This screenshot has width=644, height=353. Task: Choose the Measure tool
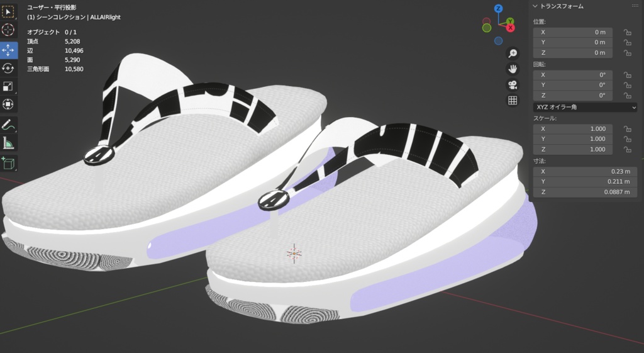pyautogui.click(x=8, y=143)
